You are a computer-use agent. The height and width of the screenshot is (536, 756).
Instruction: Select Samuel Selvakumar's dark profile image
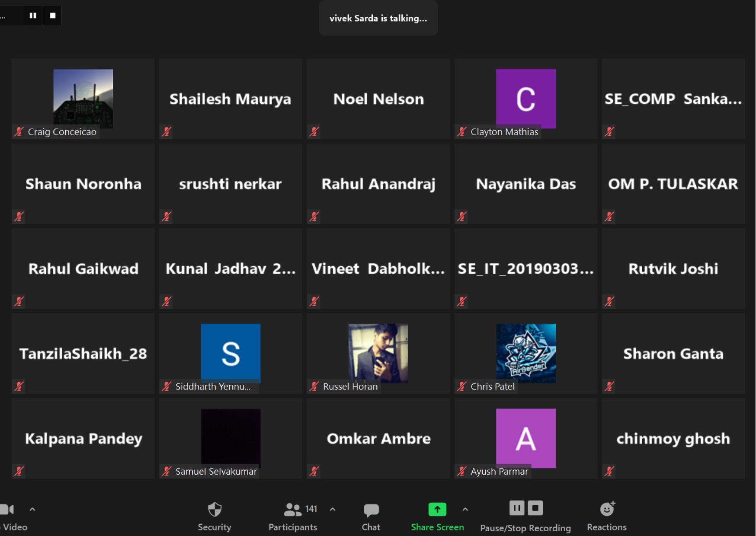[231, 438]
